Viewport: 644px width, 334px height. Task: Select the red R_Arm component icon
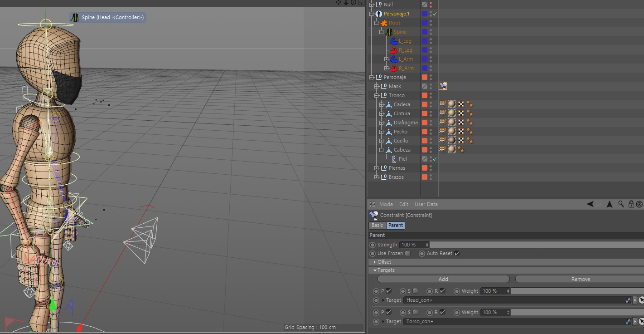[394, 68]
